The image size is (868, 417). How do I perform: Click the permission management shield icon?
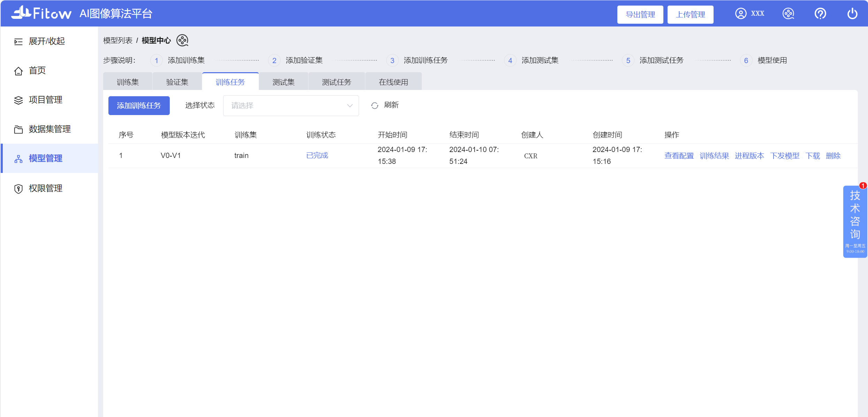point(18,189)
